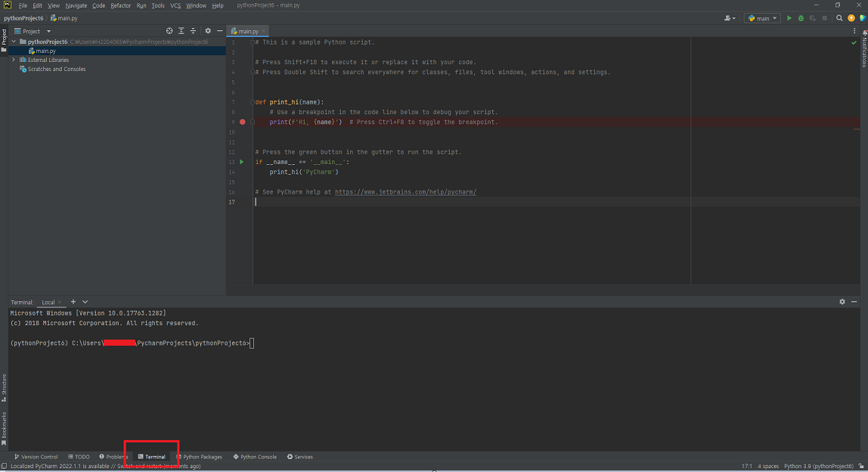Open Help menu

tap(218, 5)
